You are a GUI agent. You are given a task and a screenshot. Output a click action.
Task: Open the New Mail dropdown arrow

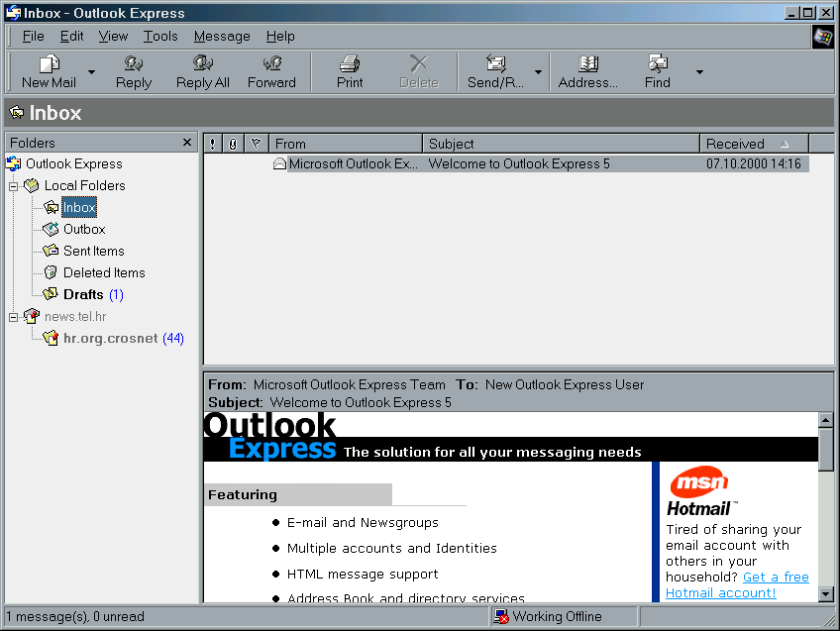click(91, 71)
